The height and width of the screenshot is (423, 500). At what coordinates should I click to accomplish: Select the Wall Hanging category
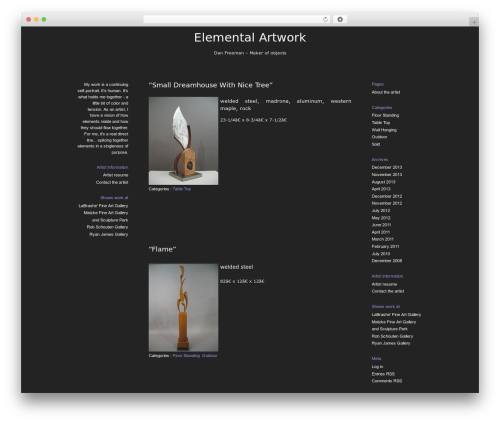pyautogui.click(x=384, y=130)
